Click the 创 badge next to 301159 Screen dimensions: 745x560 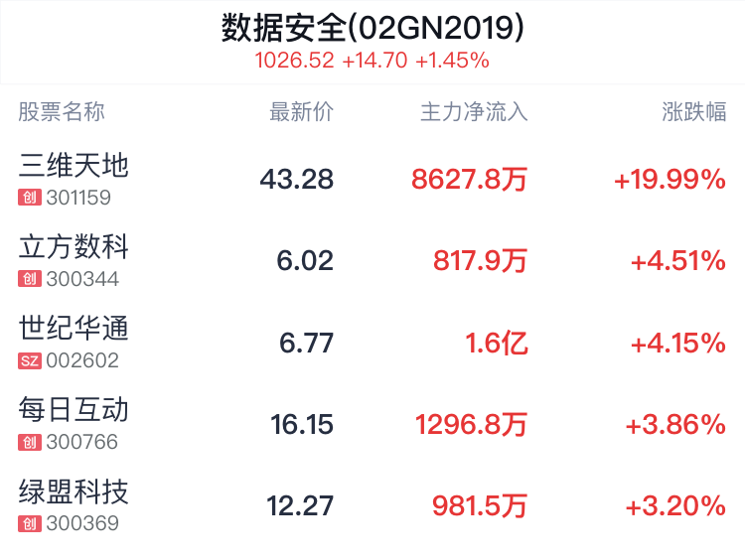point(30,198)
